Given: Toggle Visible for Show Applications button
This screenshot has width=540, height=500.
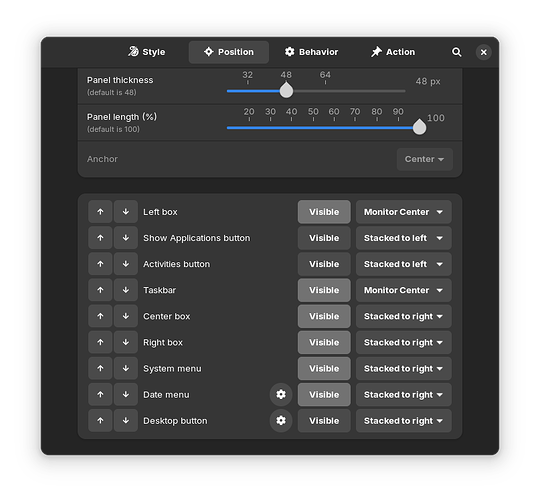Looking at the screenshot, I should 324,238.
